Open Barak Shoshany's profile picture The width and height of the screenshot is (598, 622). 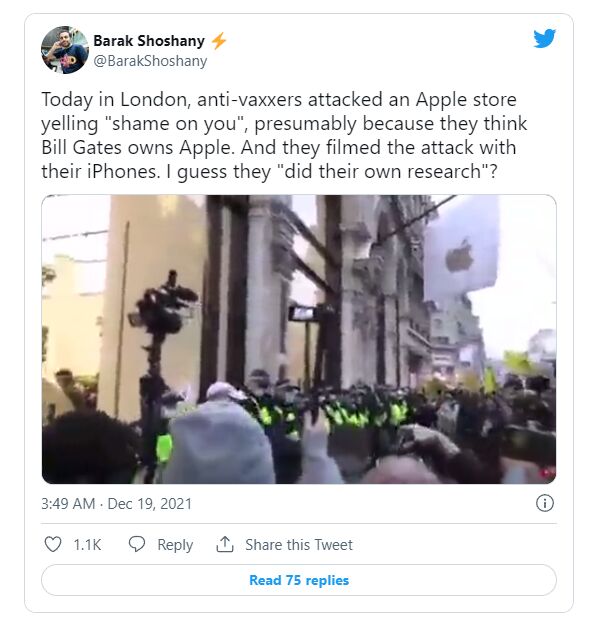click(x=65, y=50)
